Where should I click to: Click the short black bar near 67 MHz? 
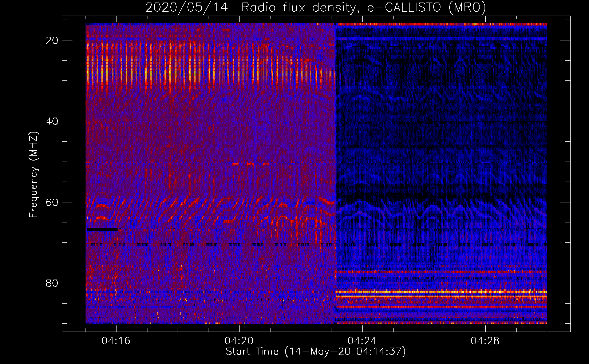[102, 229]
